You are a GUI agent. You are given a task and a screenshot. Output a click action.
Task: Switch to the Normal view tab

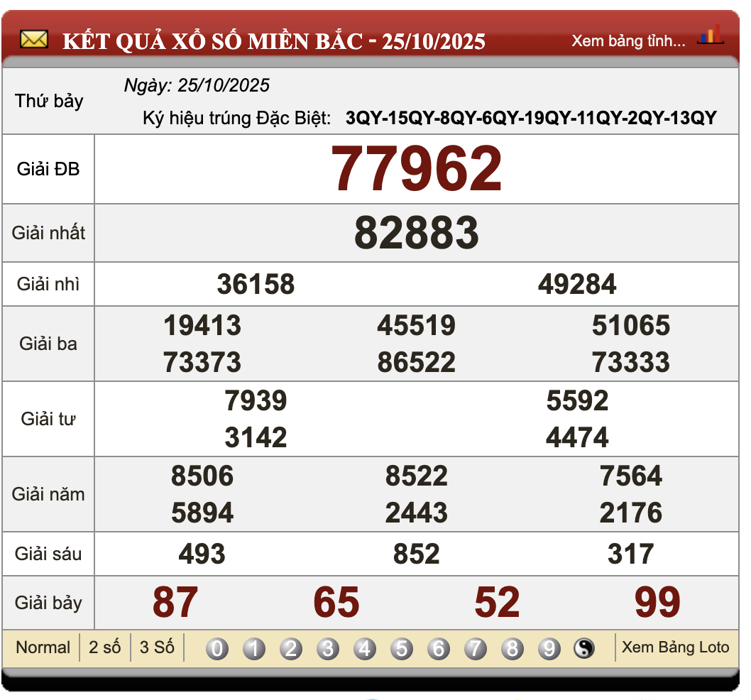[x=43, y=647]
